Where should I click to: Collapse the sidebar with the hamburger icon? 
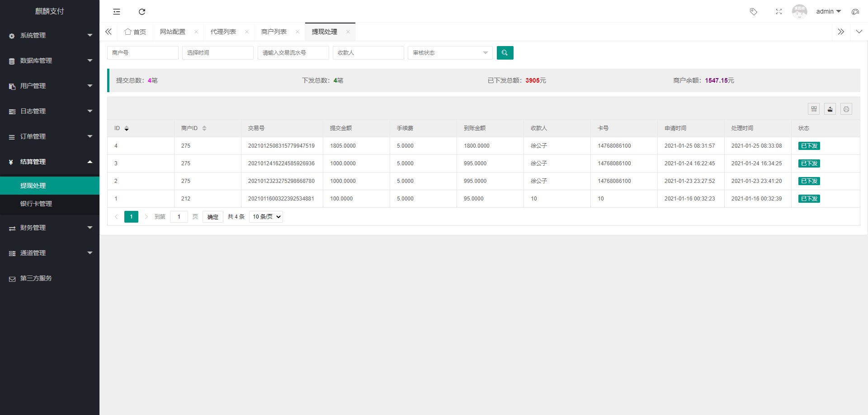(117, 12)
